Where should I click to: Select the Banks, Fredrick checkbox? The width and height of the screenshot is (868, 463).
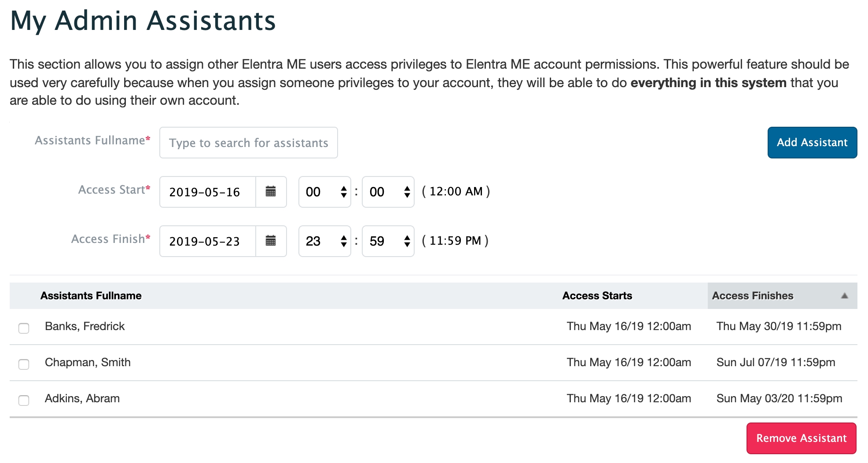click(24, 328)
